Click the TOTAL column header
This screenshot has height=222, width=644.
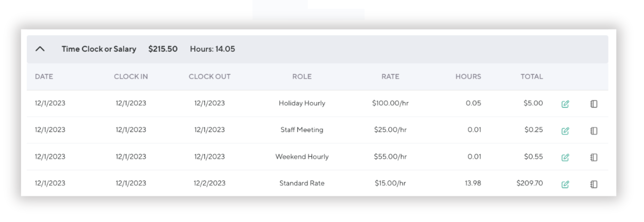click(532, 77)
